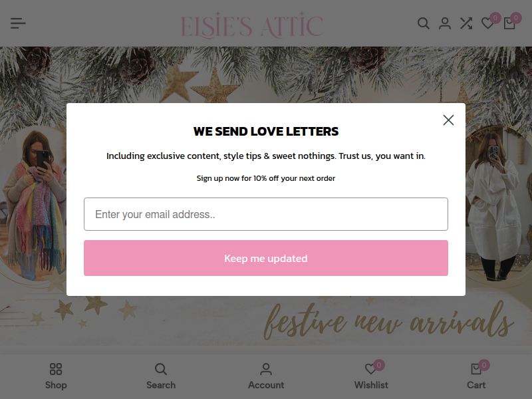
Task: Click the Elsie's Attic logo
Action: [252, 25]
